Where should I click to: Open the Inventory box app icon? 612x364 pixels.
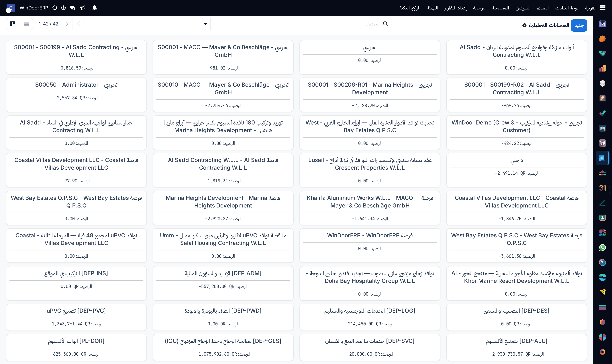click(602, 143)
